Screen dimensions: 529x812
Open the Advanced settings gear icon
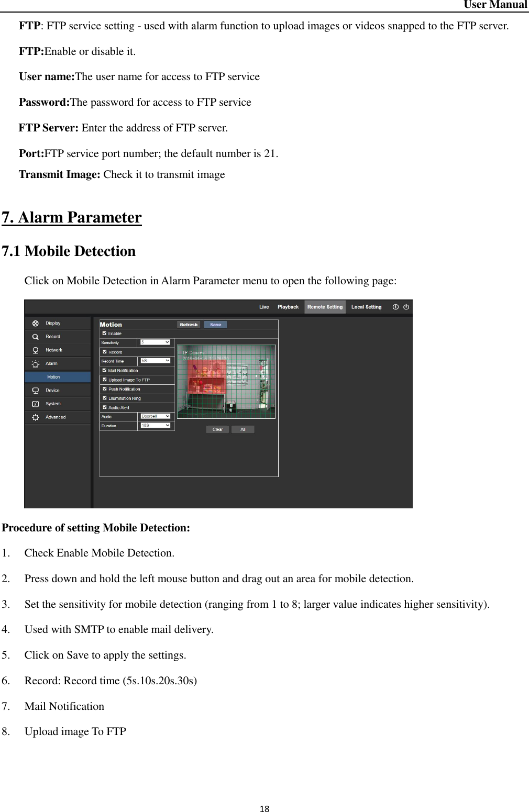35,417
